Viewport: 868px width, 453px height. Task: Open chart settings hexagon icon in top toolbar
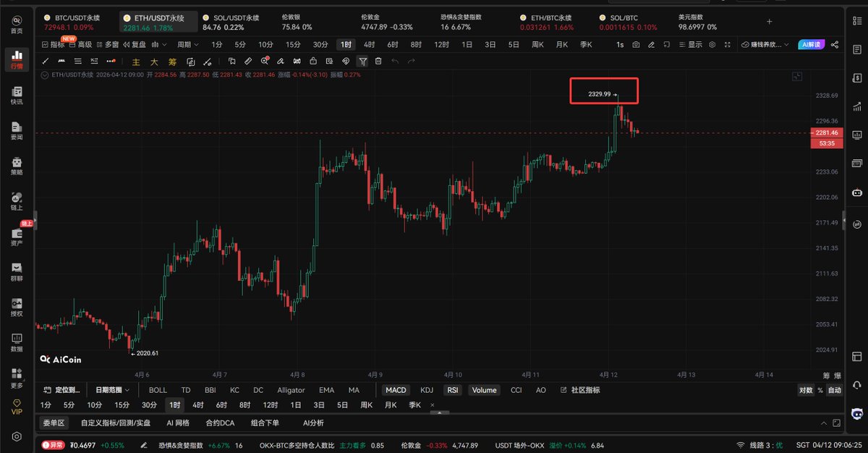click(x=712, y=44)
